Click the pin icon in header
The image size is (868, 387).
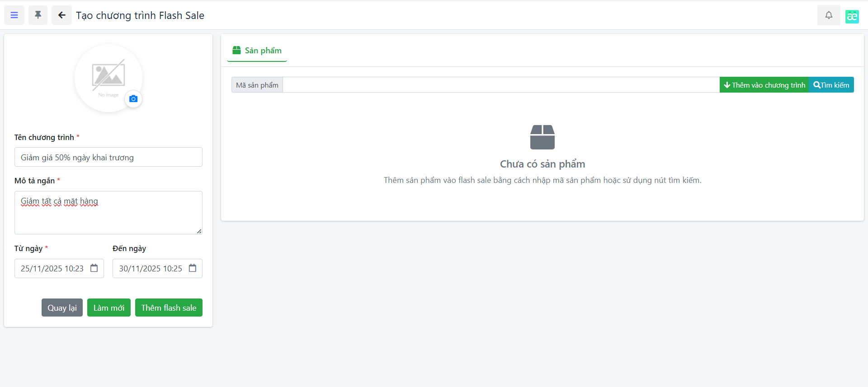(x=38, y=15)
